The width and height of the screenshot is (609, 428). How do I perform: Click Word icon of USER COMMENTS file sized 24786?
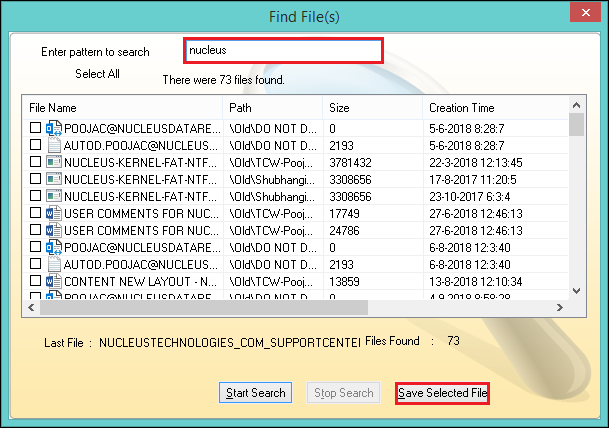click(54, 231)
